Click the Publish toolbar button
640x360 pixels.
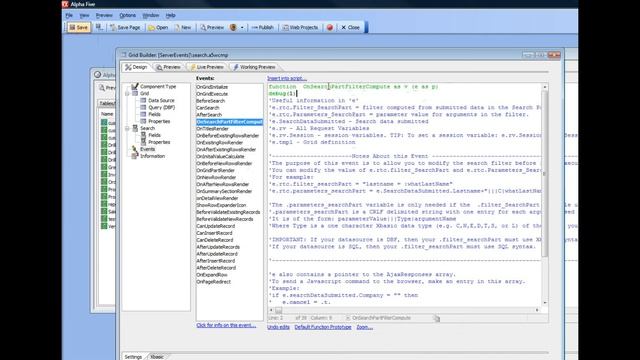tap(262, 27)
